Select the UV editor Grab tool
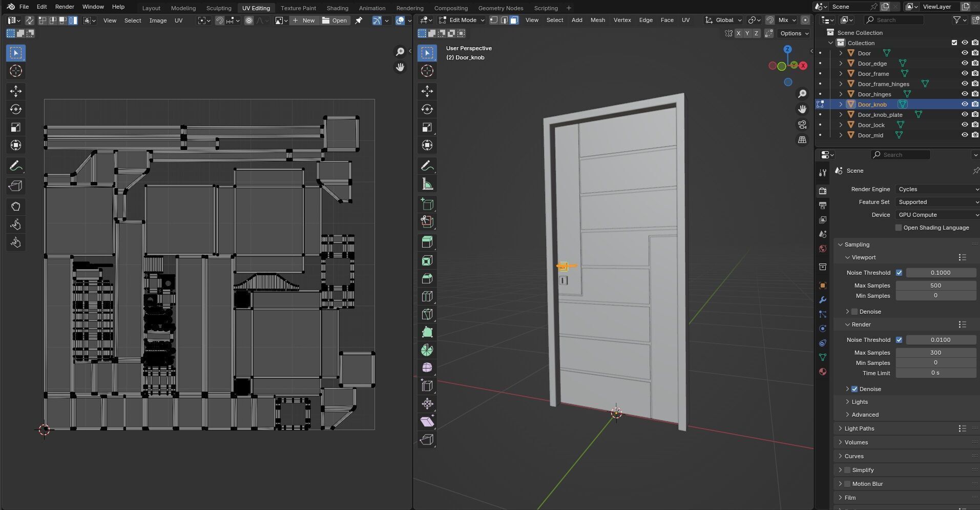Screen dimensions: 980x510 tap(16, 207)
